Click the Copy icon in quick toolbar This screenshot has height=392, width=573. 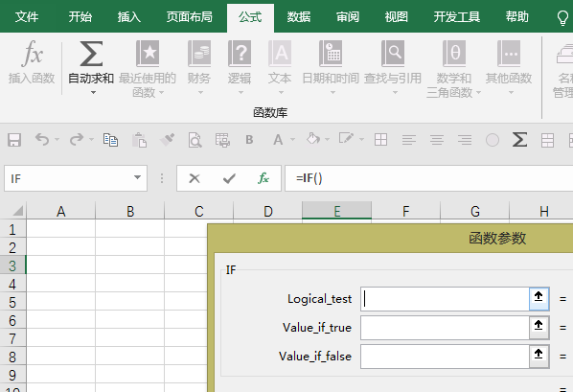110,140
